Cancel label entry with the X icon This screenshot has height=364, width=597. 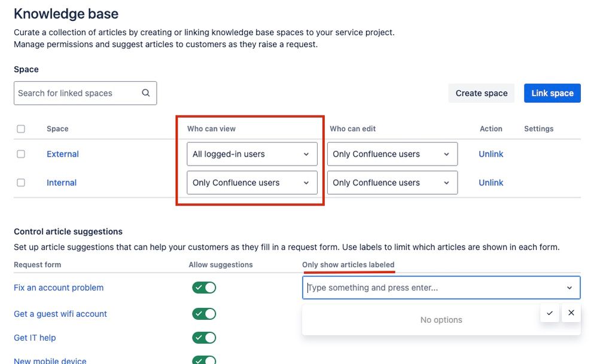[571, 313]
